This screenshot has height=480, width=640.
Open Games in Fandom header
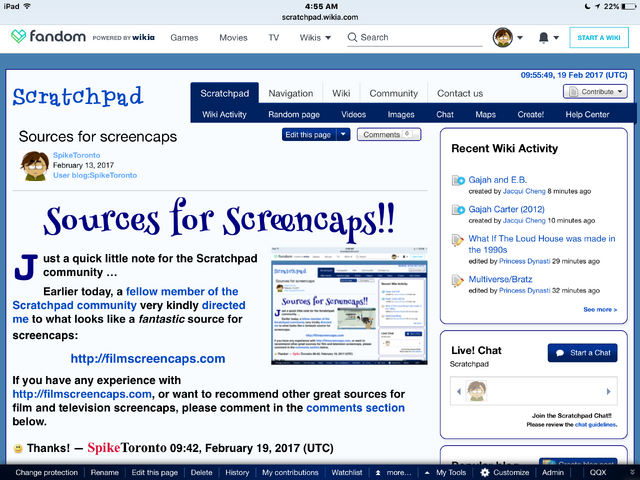(x=184, y=38)
